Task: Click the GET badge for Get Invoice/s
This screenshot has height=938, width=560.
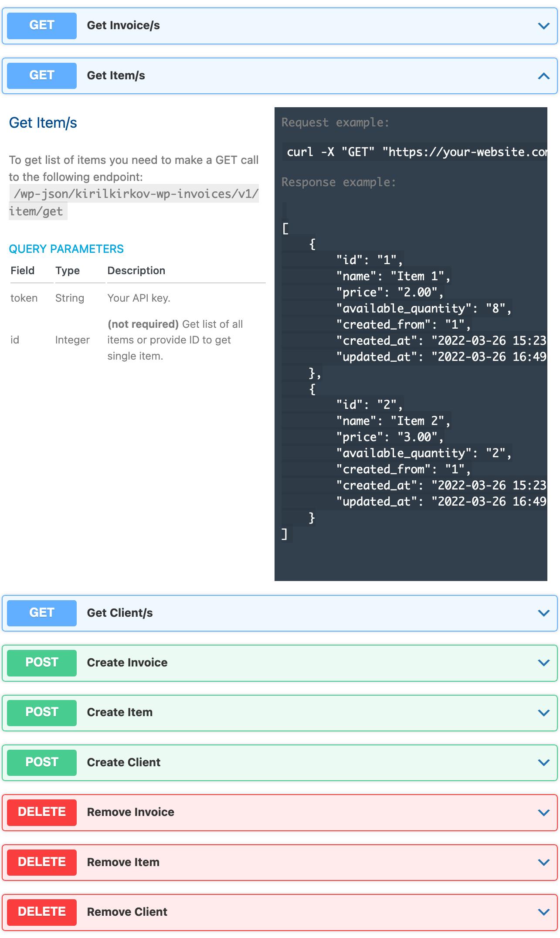Action: (x=42, y=26)
